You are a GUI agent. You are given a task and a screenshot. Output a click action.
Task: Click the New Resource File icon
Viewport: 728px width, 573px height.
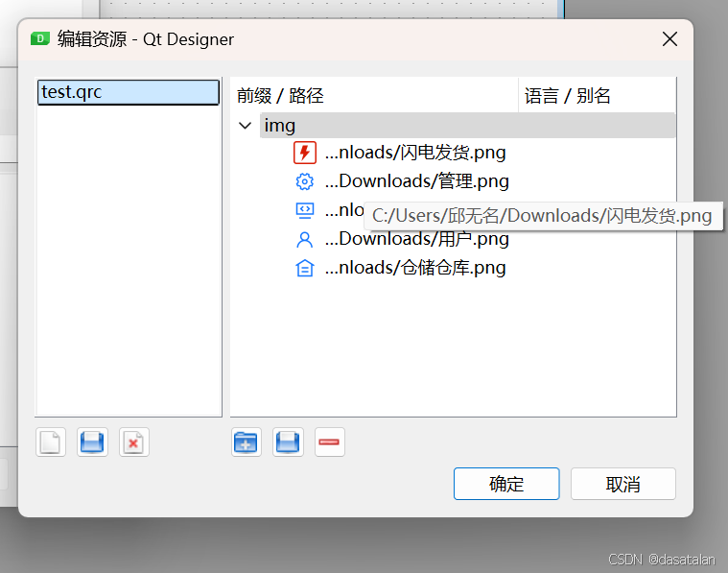coord(51,442)
